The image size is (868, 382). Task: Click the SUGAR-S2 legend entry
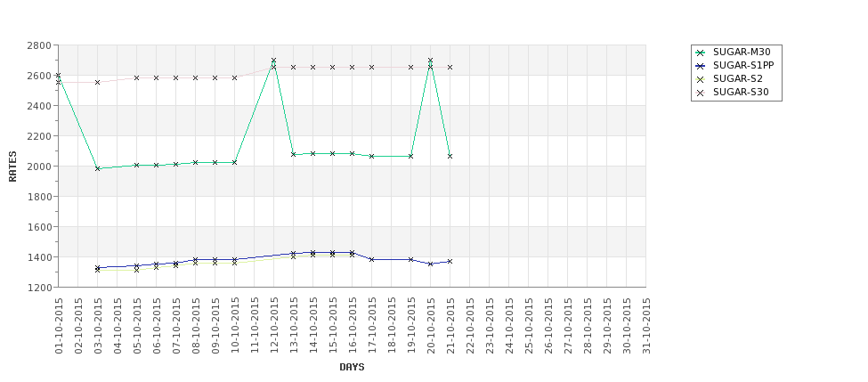click(x=728, y=79)
